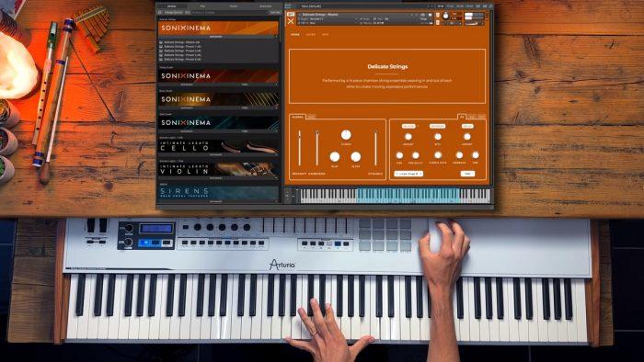The image size is (644, 362).
Task: Adjust the Intensity slider
Action: point(299,148)
